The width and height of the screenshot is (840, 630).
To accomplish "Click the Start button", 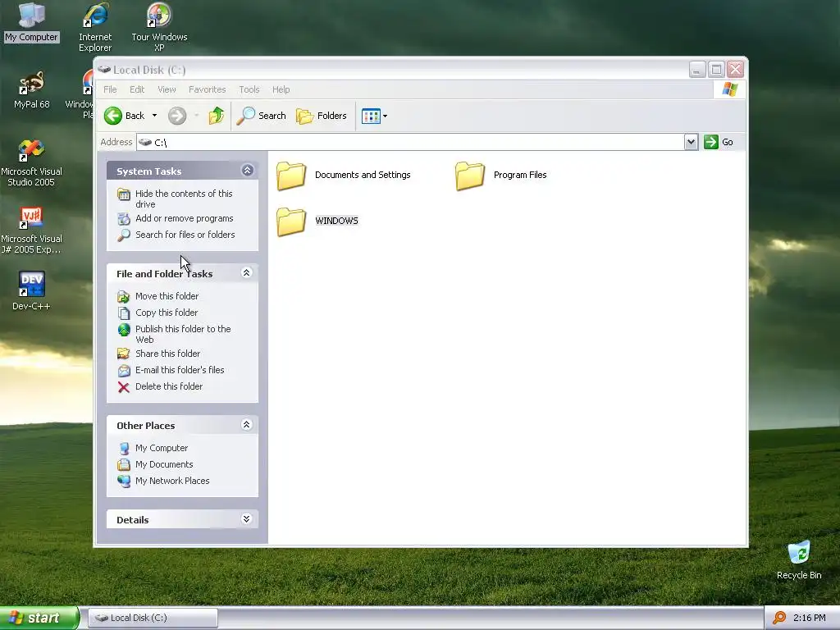I will coord(39,618).
